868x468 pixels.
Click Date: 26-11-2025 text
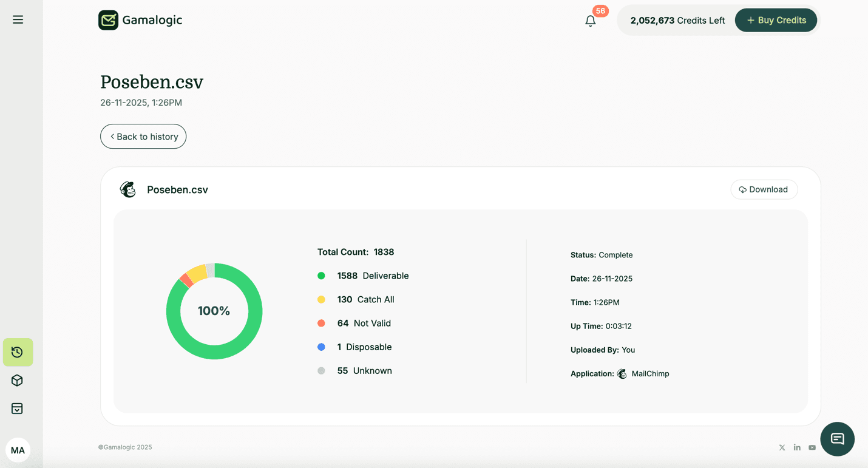click(x=602, y=279)
